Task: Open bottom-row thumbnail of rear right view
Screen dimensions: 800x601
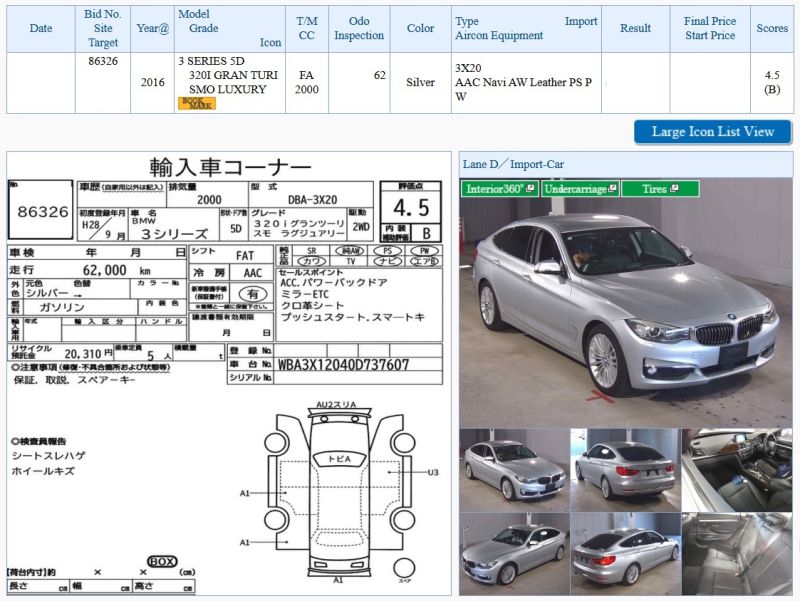Action: [x=626, y=554]
